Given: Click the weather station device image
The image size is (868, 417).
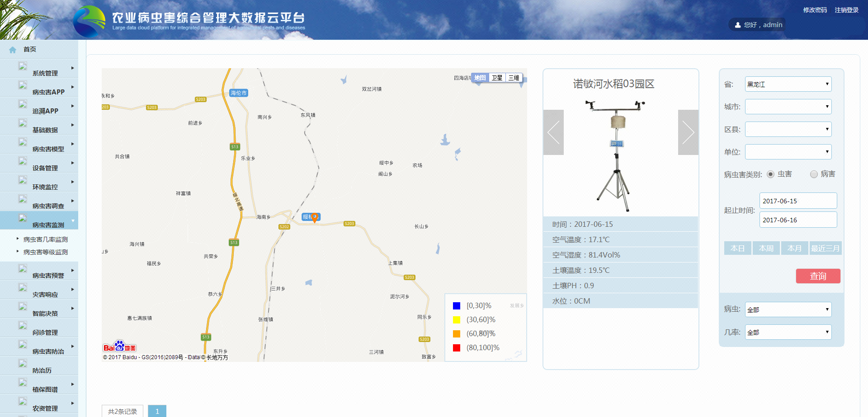Looking at the screenshot, I should 616,155.
